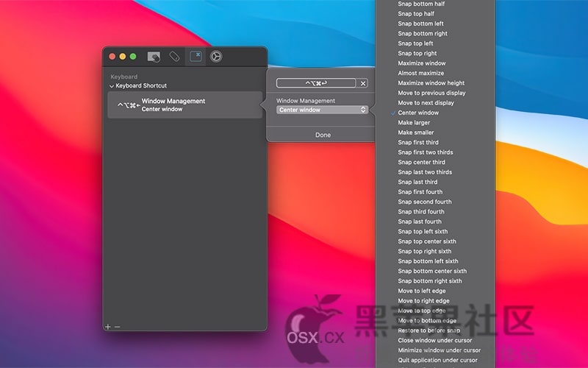Click the Done button
The image size is (588, 368).
323,135
